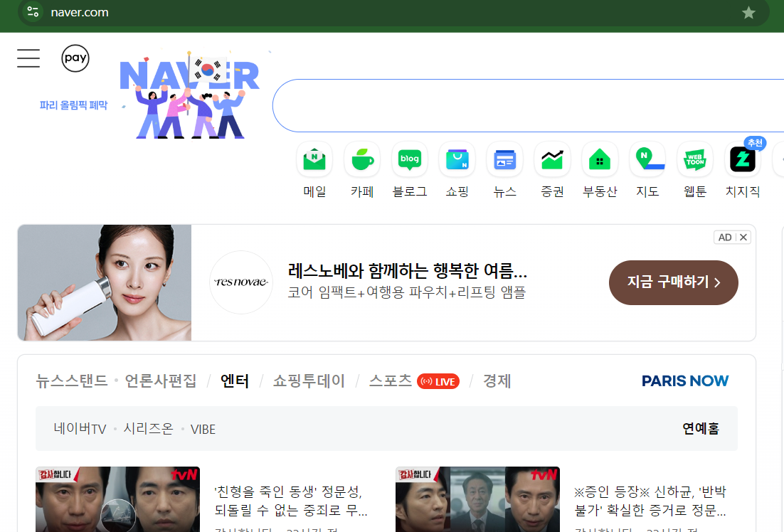Open tvN thumbnail for '친형을 죽인 동생' article

tap(117, 499)
